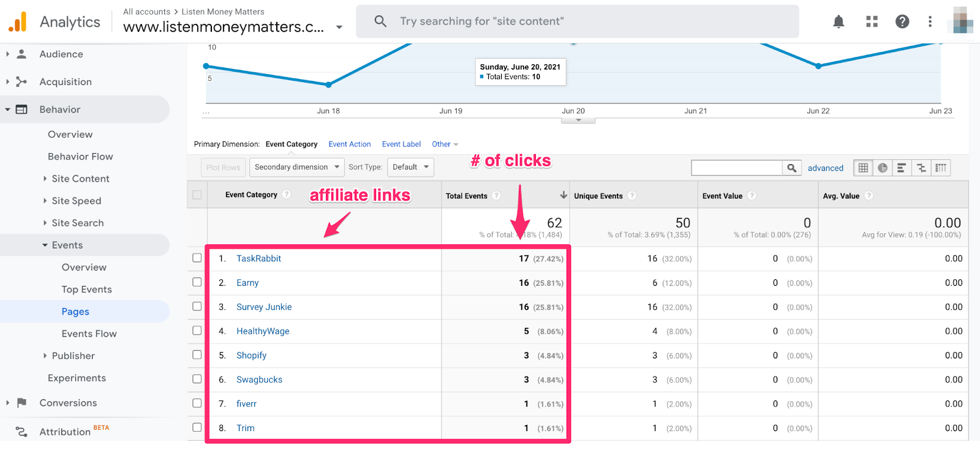Image resolution: width=980 pixels, height=458 pixels.
Task: Click the search magnifier in top search bar
Action: [380, 21]
